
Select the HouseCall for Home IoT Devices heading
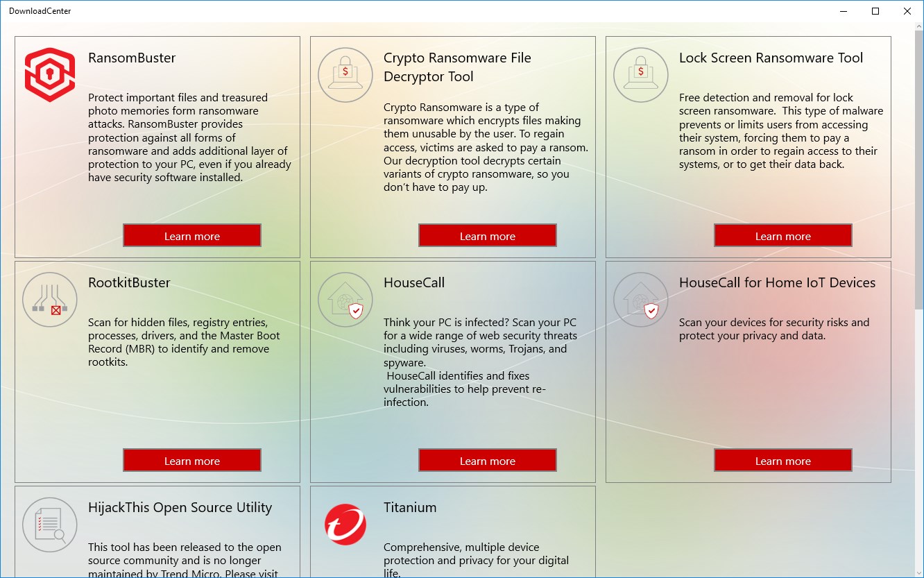click(777, 283)
